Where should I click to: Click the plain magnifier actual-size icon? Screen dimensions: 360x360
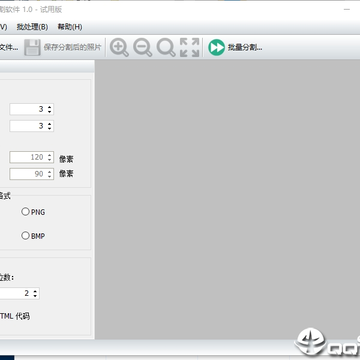[166, 47]
